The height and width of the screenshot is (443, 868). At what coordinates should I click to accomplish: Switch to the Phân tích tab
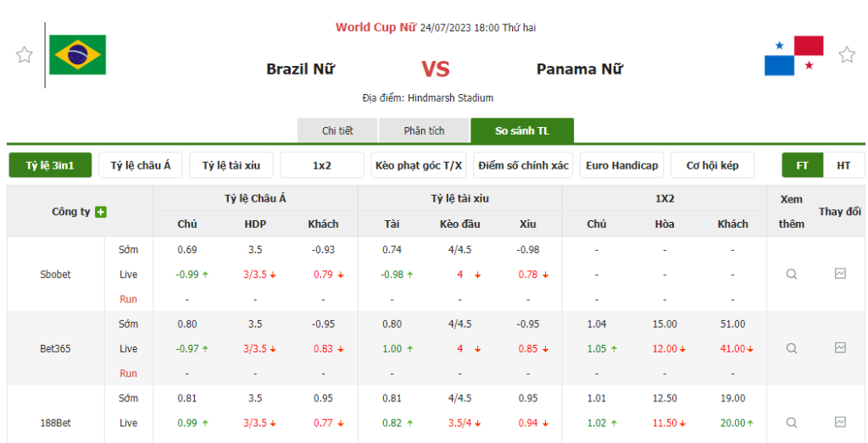coord(424,130)
